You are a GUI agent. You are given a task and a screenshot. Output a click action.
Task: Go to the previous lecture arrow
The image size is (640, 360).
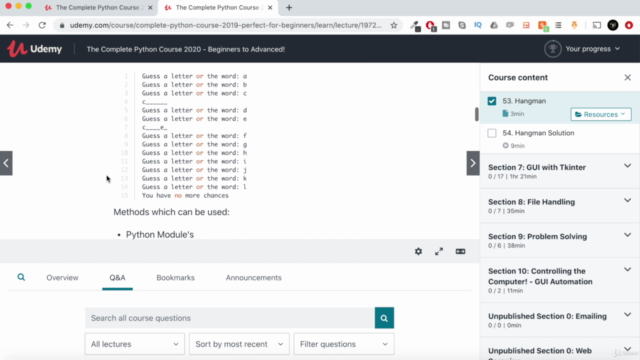point(6,163)
